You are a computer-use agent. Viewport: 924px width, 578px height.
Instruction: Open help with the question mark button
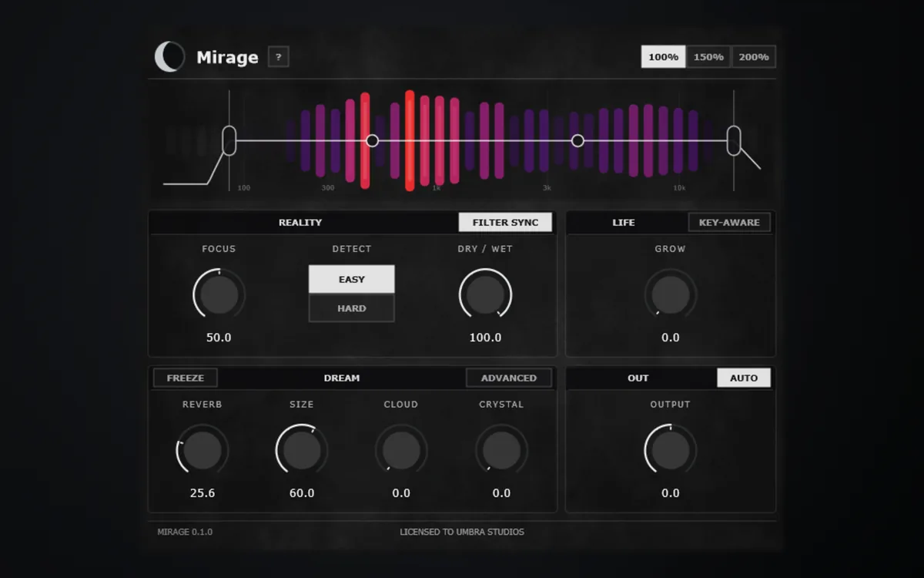(278, 56)
